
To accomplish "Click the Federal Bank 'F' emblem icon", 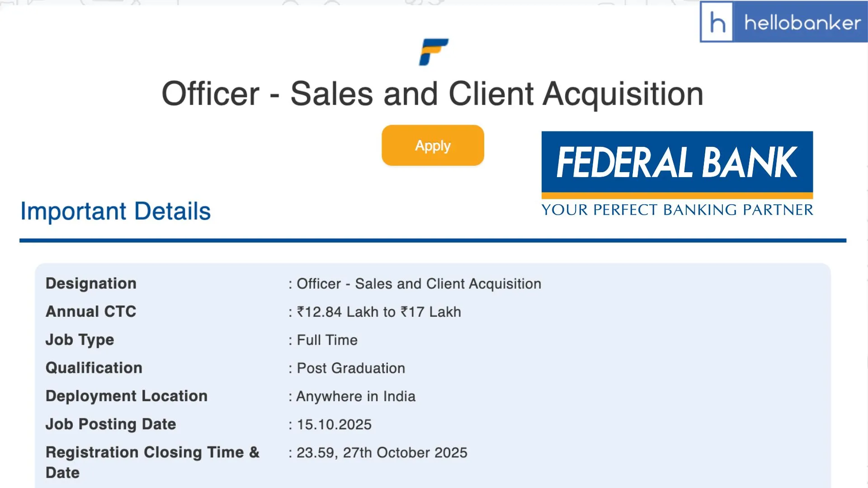I will point(433,52).
